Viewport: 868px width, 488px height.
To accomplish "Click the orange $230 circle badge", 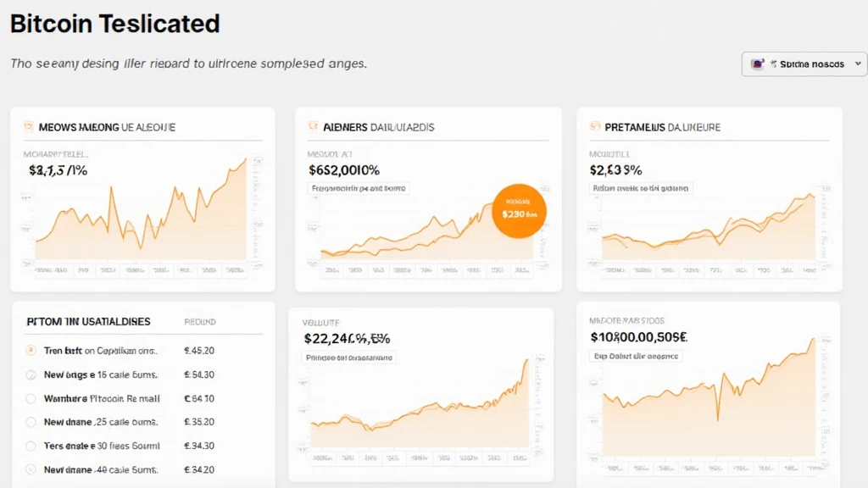I will [x=519, y=211].
